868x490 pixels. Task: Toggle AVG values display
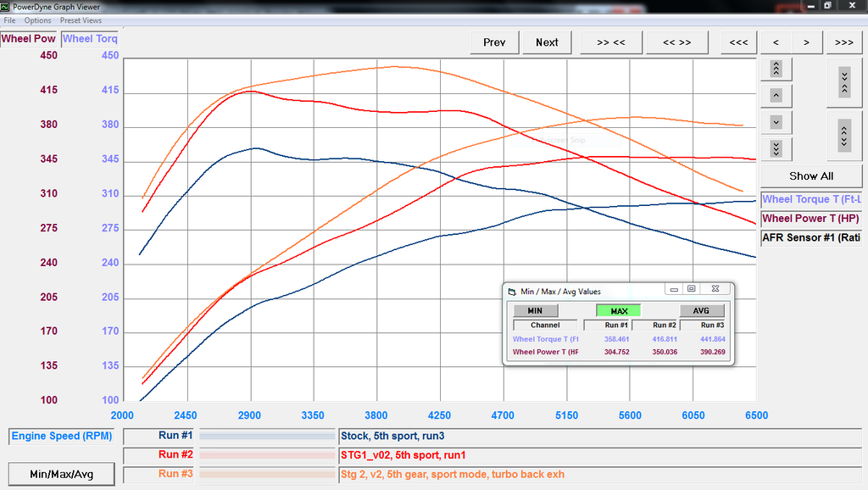[x=702, y=310]
